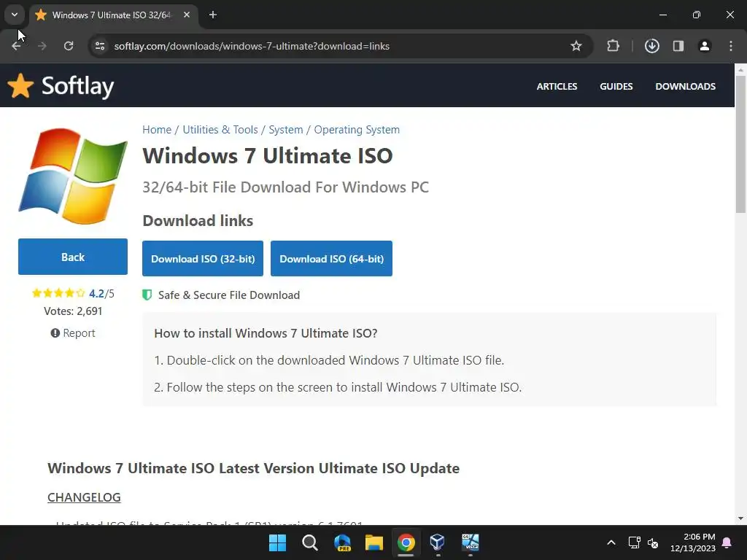Open the ARTICLES menu item

point(557,86)
